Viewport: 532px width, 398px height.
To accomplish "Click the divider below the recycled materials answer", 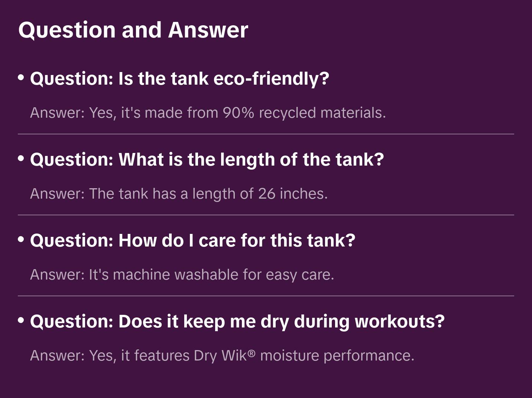I will 266,134.
